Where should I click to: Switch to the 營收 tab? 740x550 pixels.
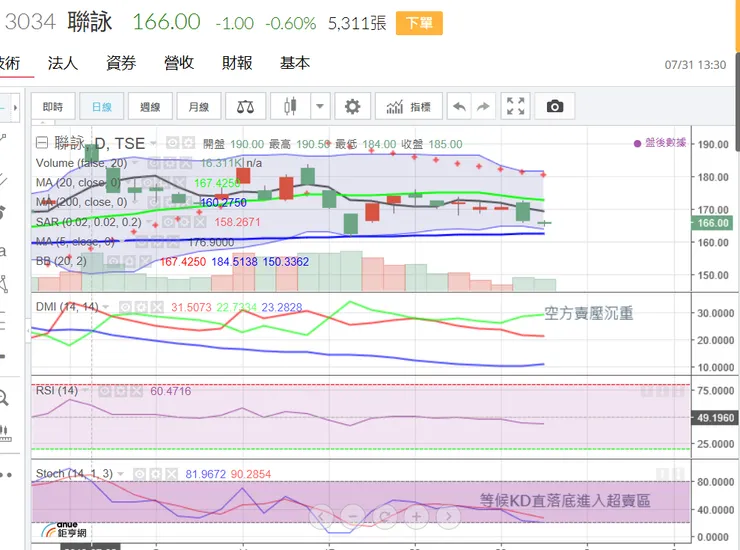pyautogui.click(x=179, y=63)
